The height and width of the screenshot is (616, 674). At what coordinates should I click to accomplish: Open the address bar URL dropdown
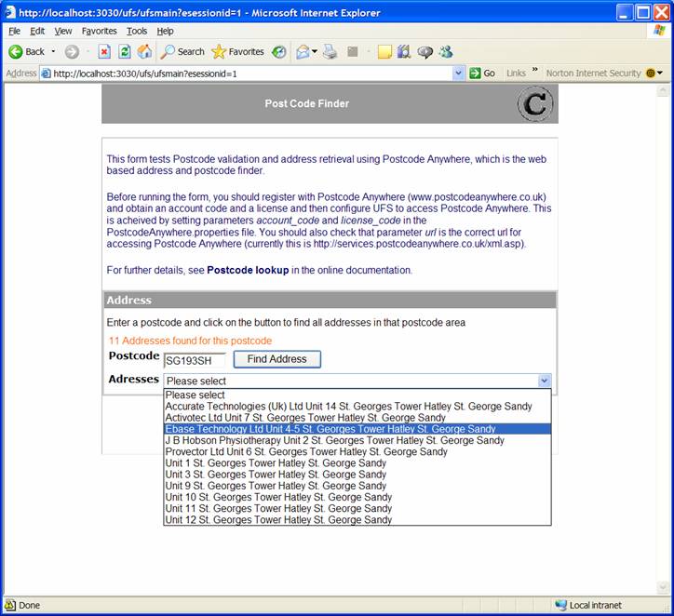pyautogui.click(x=458, y=74)
